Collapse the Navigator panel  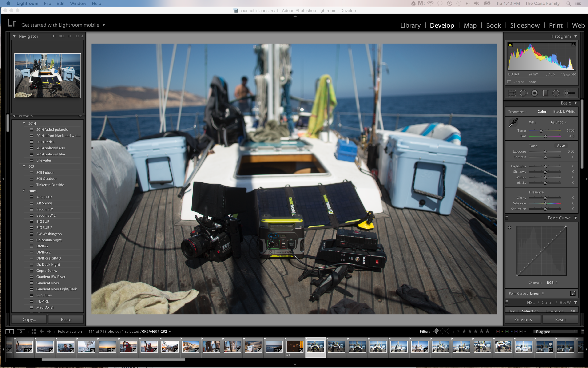coord(14,36)
